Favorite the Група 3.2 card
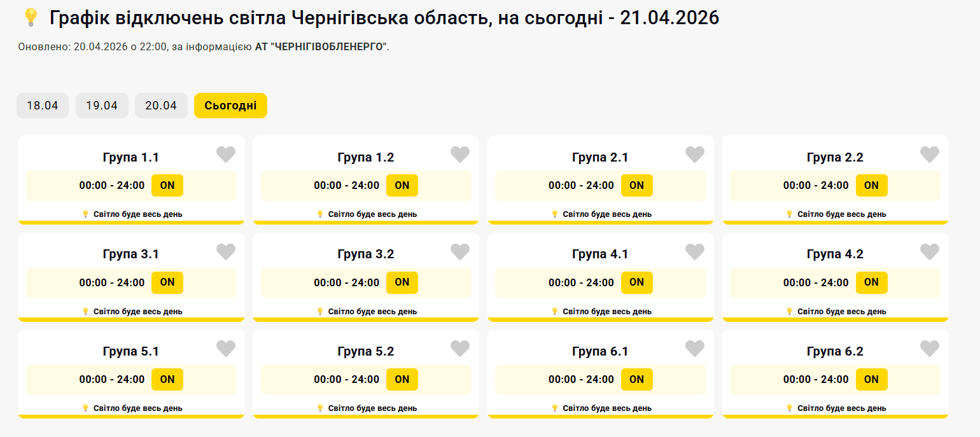The image size is (980, 437). pos(460,252)
